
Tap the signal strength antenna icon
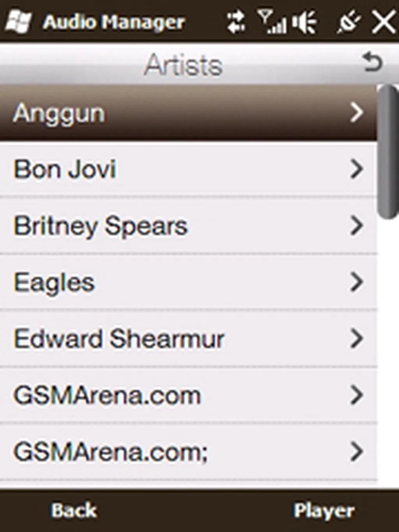[272, 21]
